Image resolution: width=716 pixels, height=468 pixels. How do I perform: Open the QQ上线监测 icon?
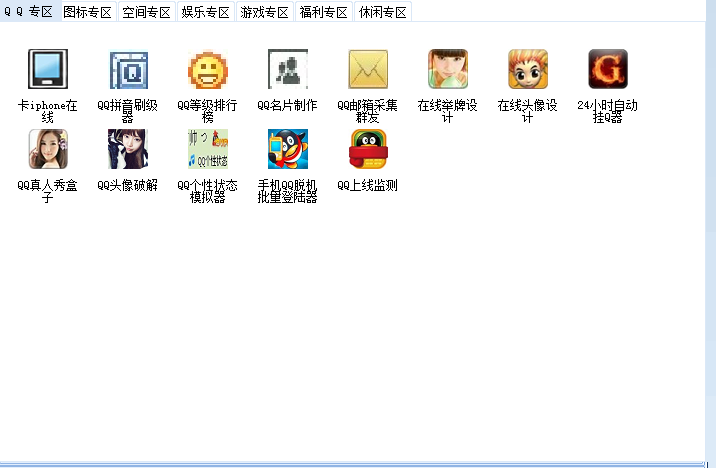pyautogui.click(x=368, y=149)
